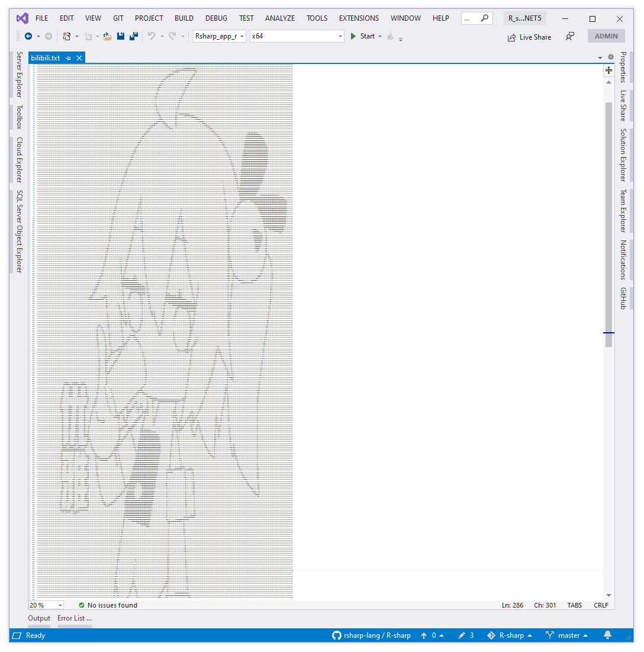Click the Save All icon
644x652 pixels.
click(x=134, y=36)
